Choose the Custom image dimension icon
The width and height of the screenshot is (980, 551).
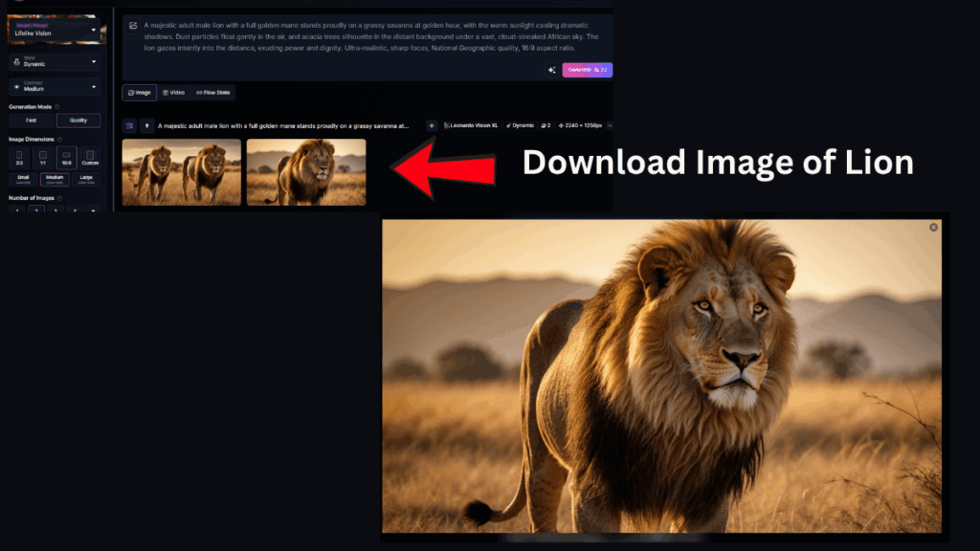click(90, 158)
